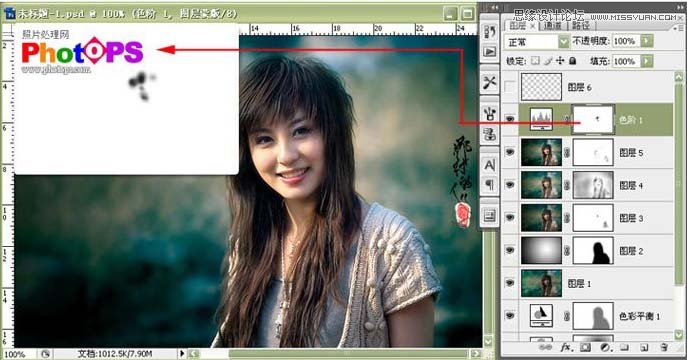The height and width of the screenshot is (360, 687).
Task: Enable lock transparent pixels icon
Action: [x=535, y=60]
